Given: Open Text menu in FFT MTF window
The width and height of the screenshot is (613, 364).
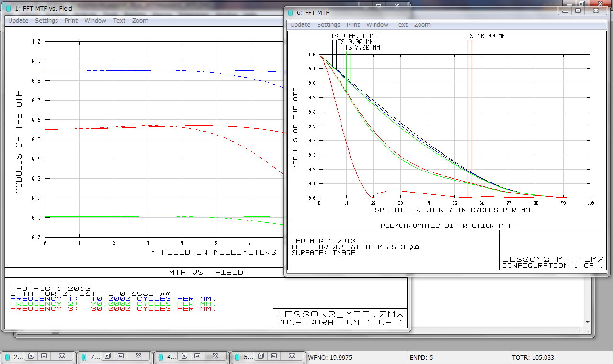Looking at the screenshot, I should tap(401, 25).
